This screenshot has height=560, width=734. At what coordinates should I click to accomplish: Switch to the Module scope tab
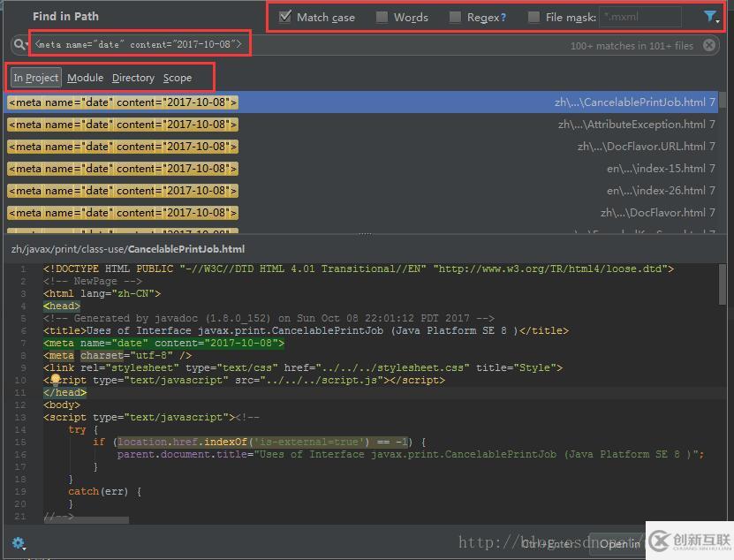coord(85,78)
